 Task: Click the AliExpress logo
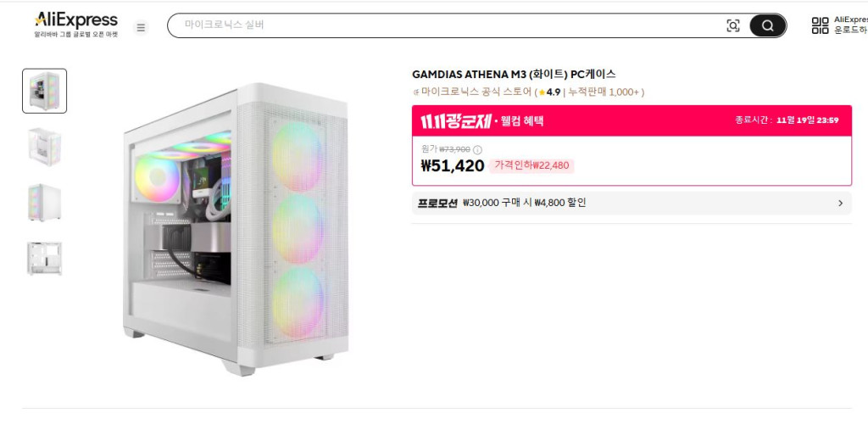75,20
